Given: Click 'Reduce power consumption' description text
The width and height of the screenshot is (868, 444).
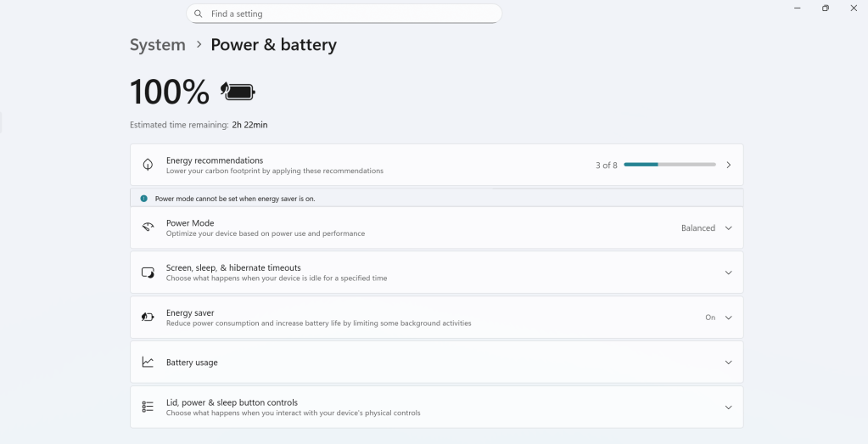Looking at the screenshot, I should (318, 323).
